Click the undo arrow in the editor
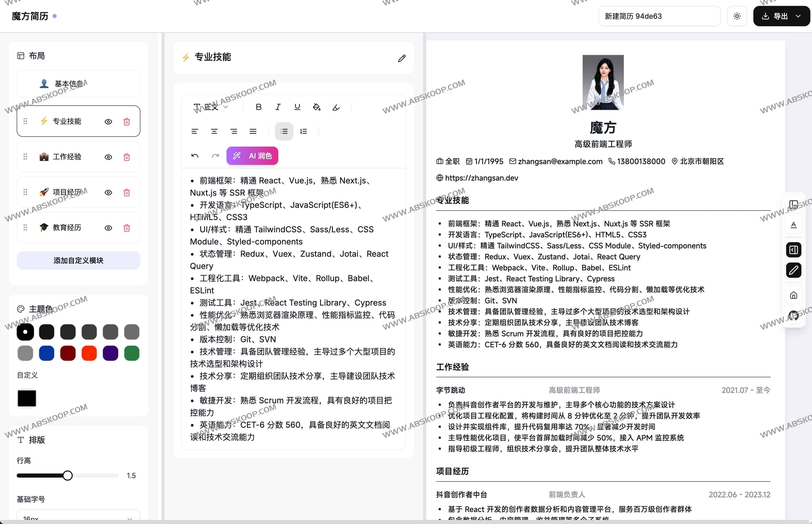812x524 pixels. click(195, 156)
